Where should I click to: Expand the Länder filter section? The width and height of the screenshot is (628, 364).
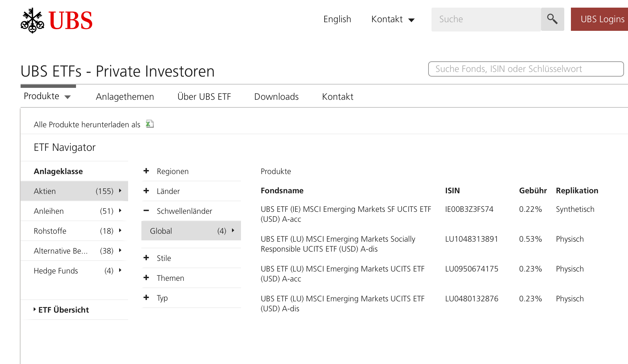[146, 191]
